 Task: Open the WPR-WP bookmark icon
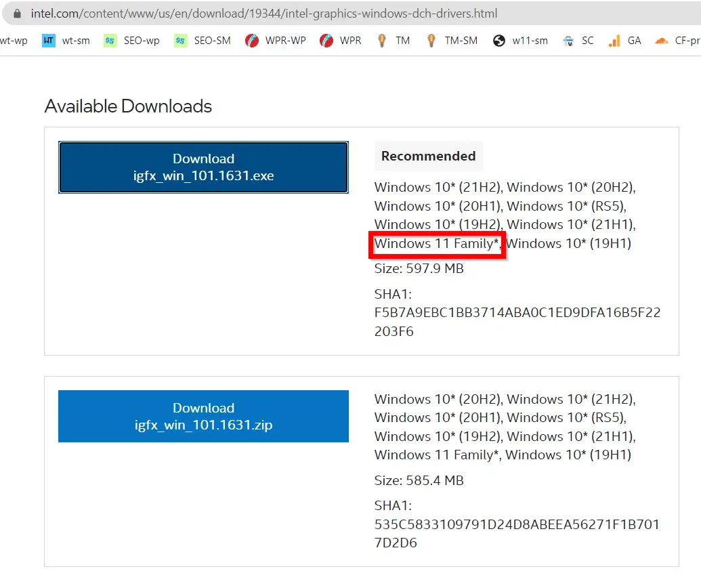click(x=252, y=41)
